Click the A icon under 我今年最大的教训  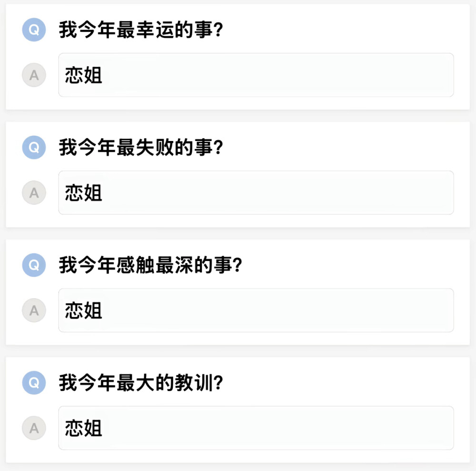(34, 428)
